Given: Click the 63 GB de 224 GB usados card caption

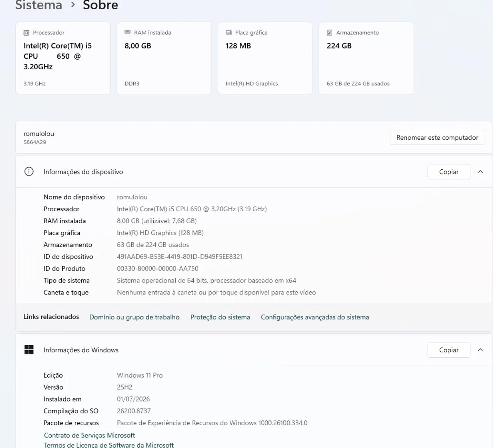Looking at the screenshot, I should pos(358,84).
